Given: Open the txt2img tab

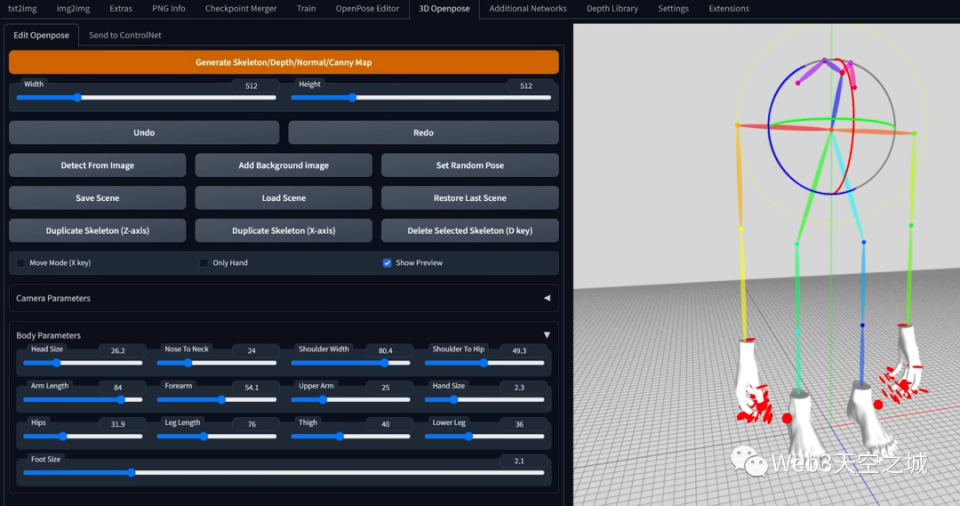Looking at the screenshot, I should 23,8.
